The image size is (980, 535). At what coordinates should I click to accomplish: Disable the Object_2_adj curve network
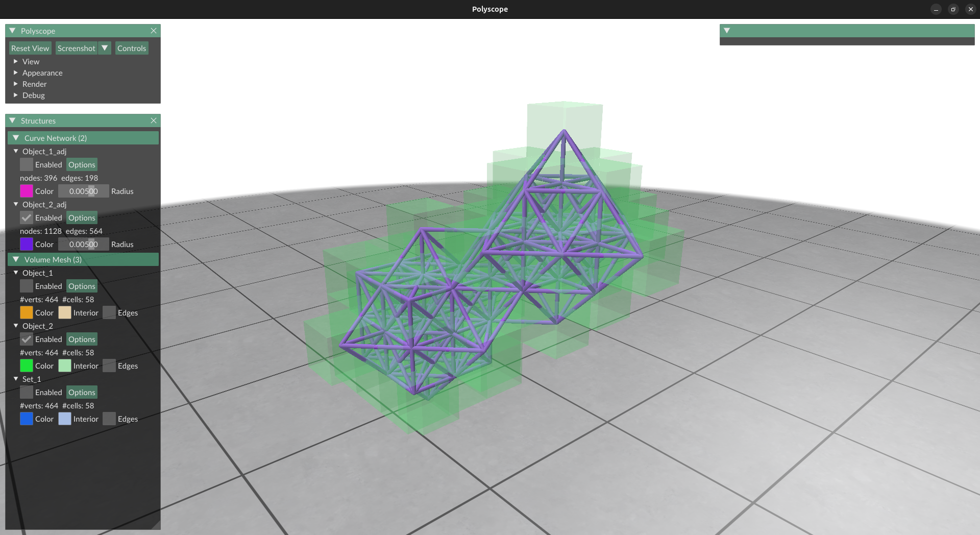(x=27, y=217)
